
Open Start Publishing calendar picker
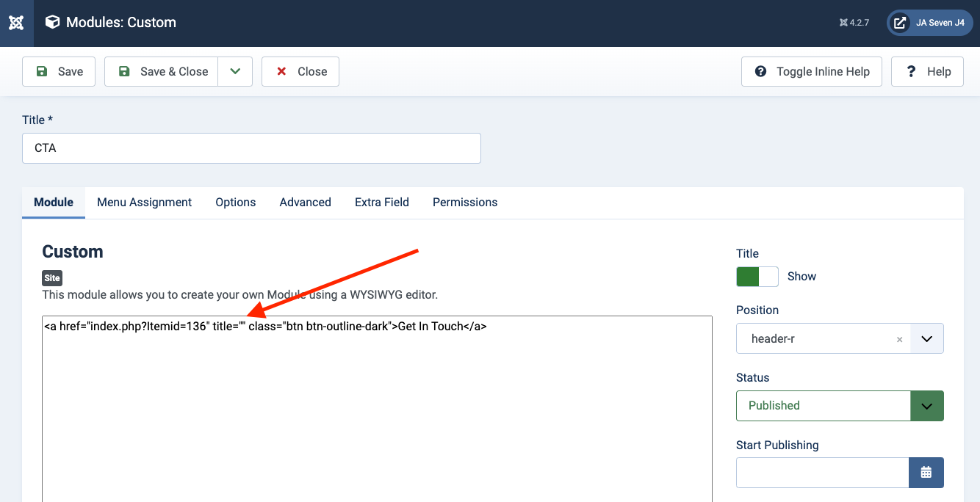tap(926, 473)
